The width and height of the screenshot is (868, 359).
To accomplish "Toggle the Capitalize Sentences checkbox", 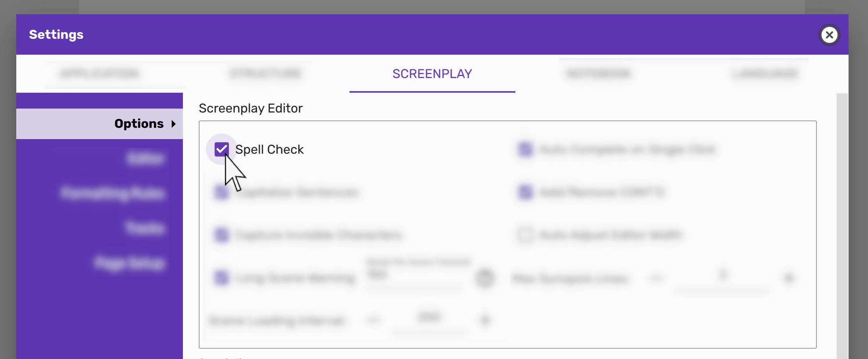I will click(x=221, y=193).
